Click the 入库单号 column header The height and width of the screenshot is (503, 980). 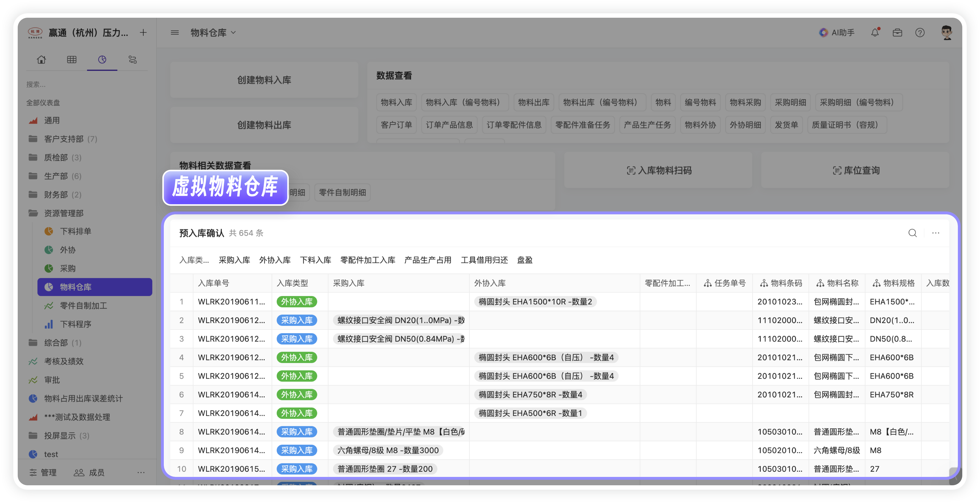coord(232,283)
